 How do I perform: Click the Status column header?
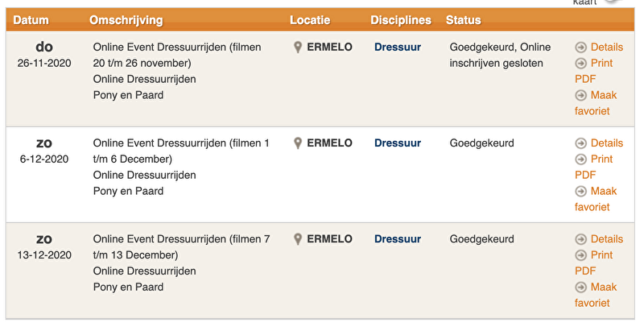[463, 20]
